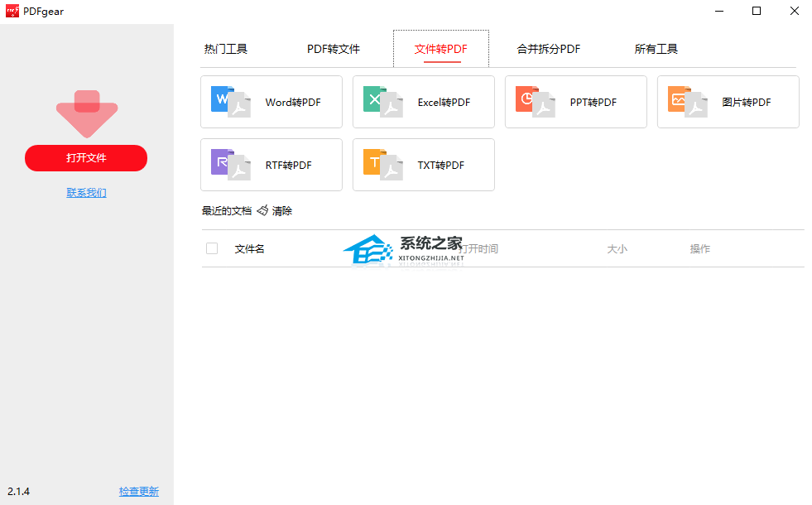Open the PDF转文件 tab

coord(333,49)
